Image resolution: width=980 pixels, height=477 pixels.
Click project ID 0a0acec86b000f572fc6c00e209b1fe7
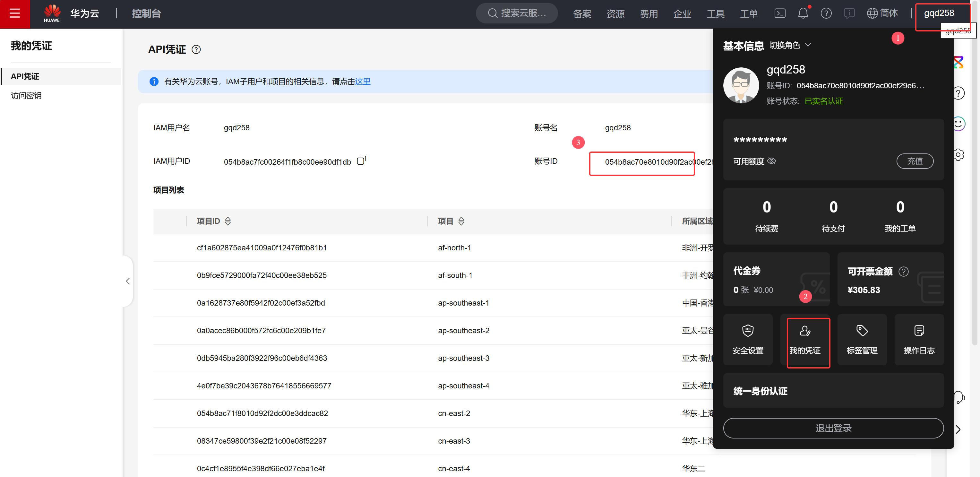coord(261,331)
